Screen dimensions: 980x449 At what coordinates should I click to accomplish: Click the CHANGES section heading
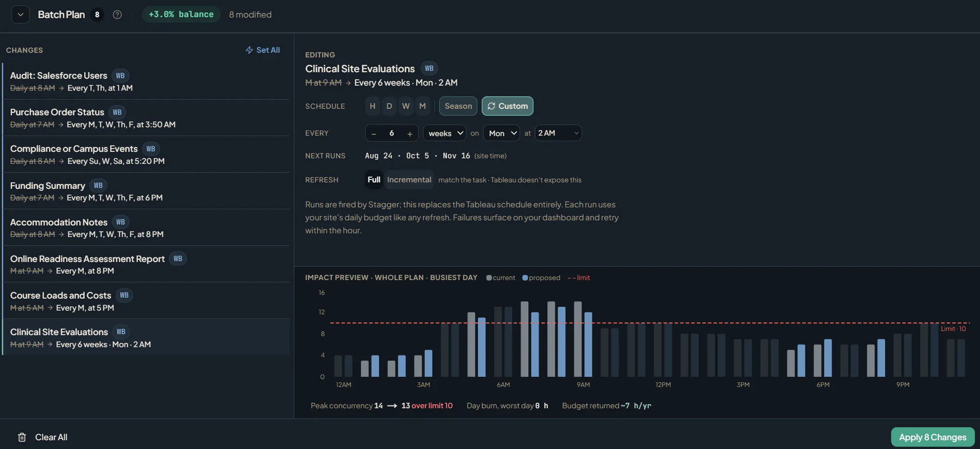coord(25,50)
